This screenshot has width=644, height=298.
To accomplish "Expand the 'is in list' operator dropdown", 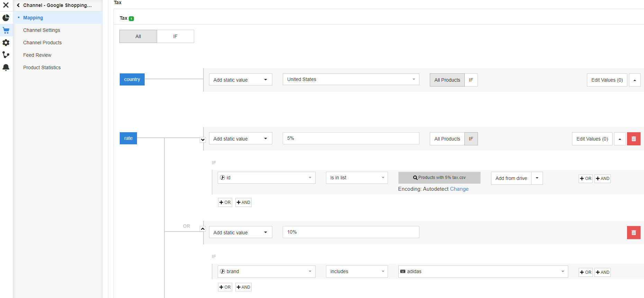I will point(356,178).
